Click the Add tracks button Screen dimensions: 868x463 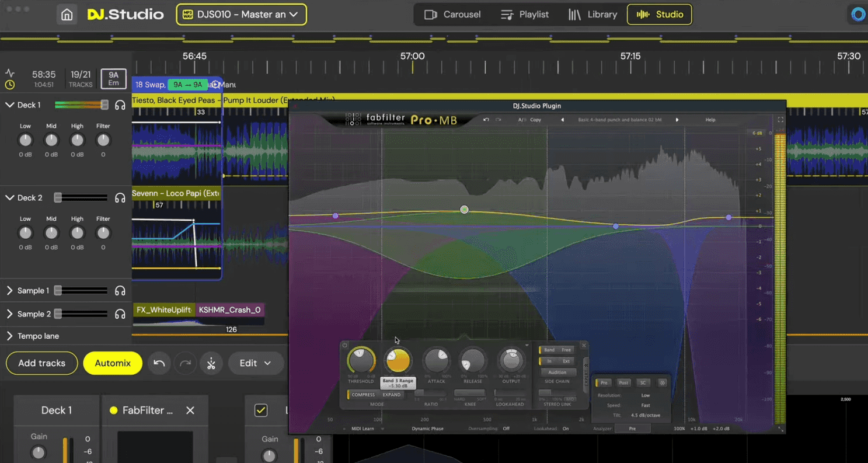click(41, 363)
